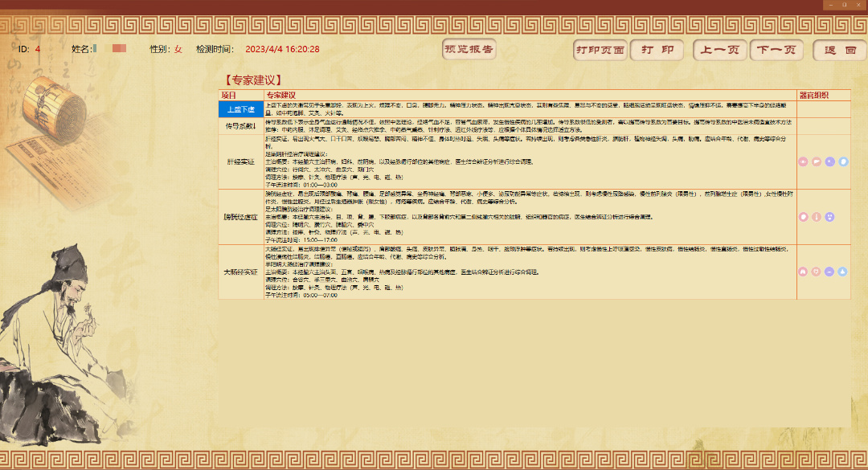868x470 pixels.
Task: Select the 膀胱经虚证 item in project column
Action: click(240, 217)
